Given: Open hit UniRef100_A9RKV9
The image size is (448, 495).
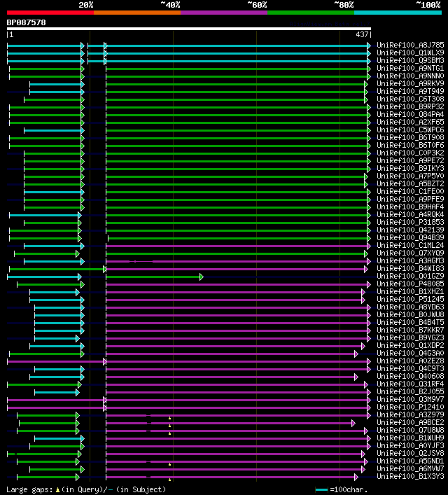Looking at the screenshot, I should (x=410, y=83).
